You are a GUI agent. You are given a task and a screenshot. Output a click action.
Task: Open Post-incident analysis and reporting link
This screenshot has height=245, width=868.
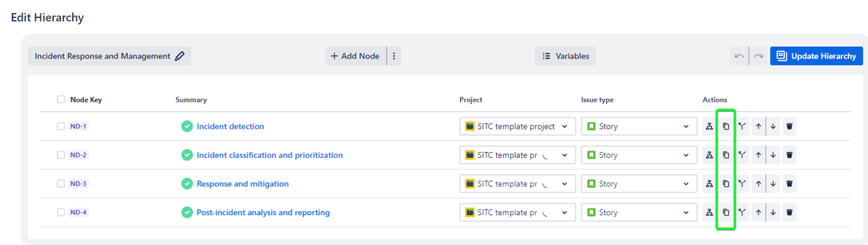pos(263,213)
